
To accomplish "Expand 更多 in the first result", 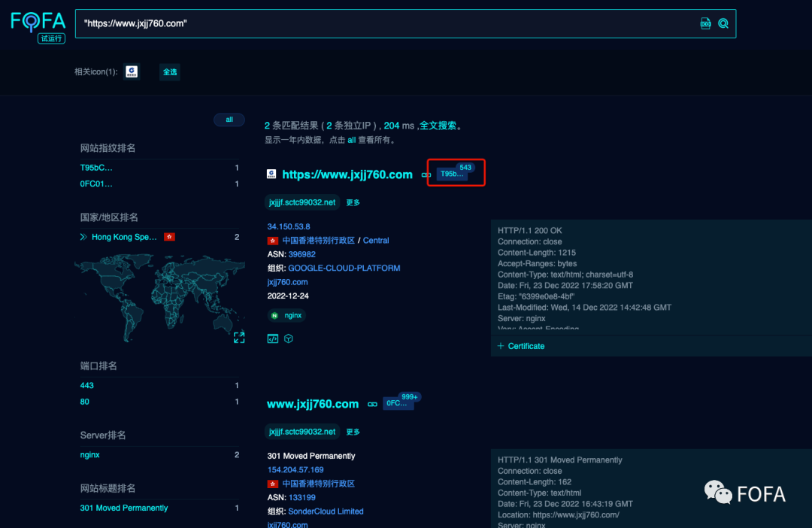I will point(353,202).
